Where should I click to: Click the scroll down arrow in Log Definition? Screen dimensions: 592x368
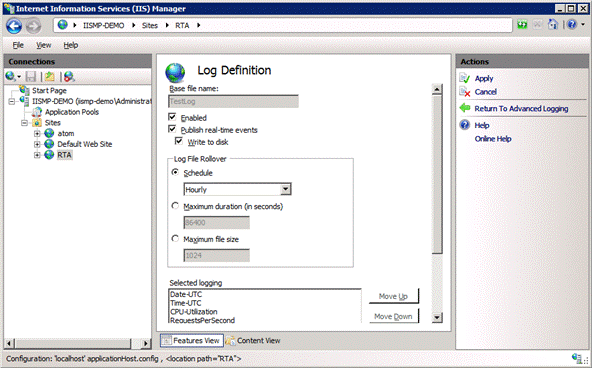pyautogui.click(x=437, y=317)
